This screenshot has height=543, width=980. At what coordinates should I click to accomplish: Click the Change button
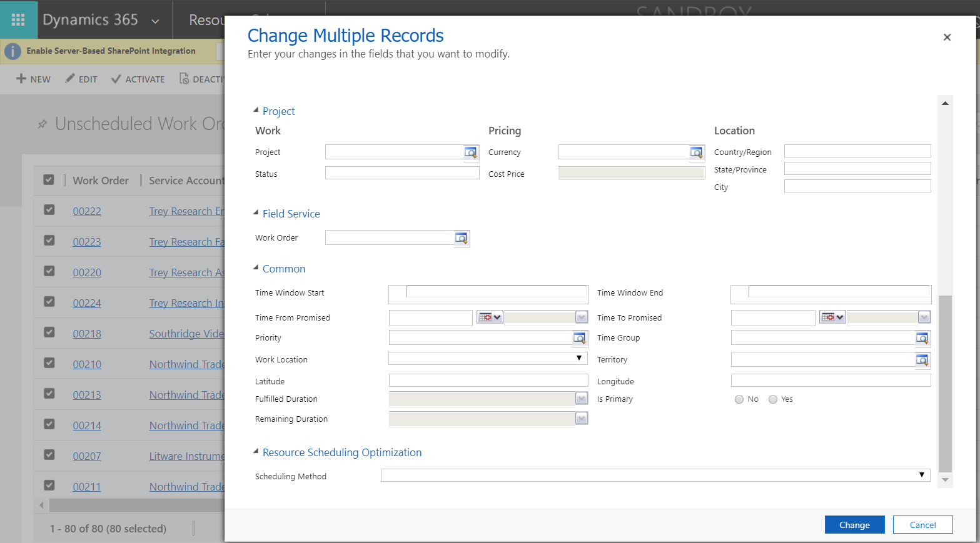[x=854, y=524]
